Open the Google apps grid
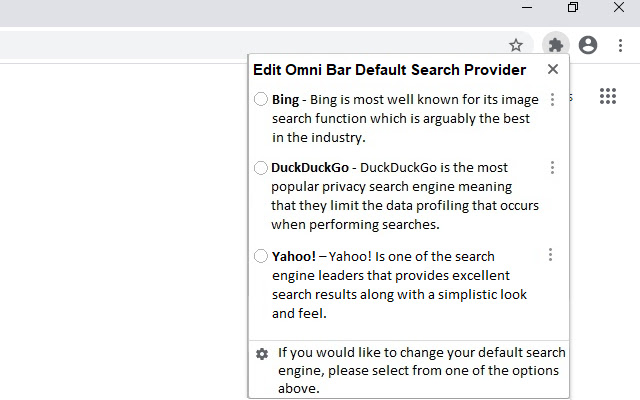This screenshot has width=640, height=400. tap(607, 97)
